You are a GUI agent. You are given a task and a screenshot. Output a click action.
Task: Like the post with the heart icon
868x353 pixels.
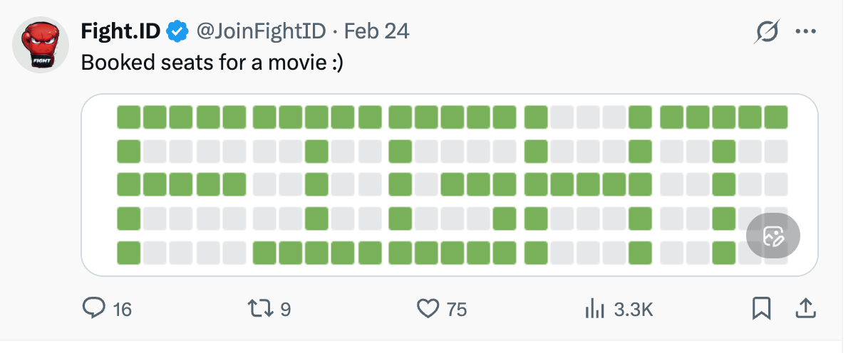tap(427, 308)
